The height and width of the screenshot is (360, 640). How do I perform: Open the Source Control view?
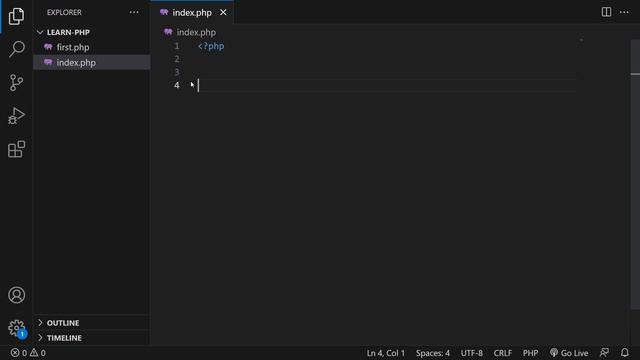click(x=16, y=82)
